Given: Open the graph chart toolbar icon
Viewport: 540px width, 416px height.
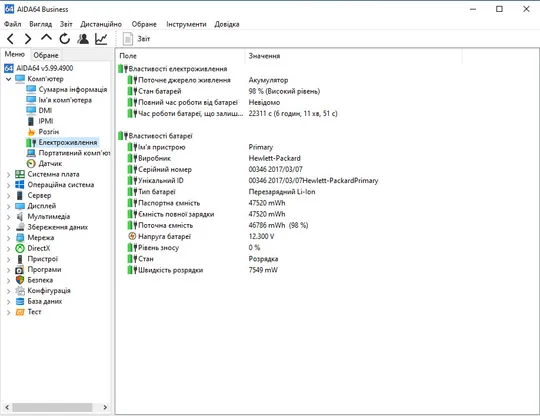Looking at the screenshot, I should click(101, 39).
